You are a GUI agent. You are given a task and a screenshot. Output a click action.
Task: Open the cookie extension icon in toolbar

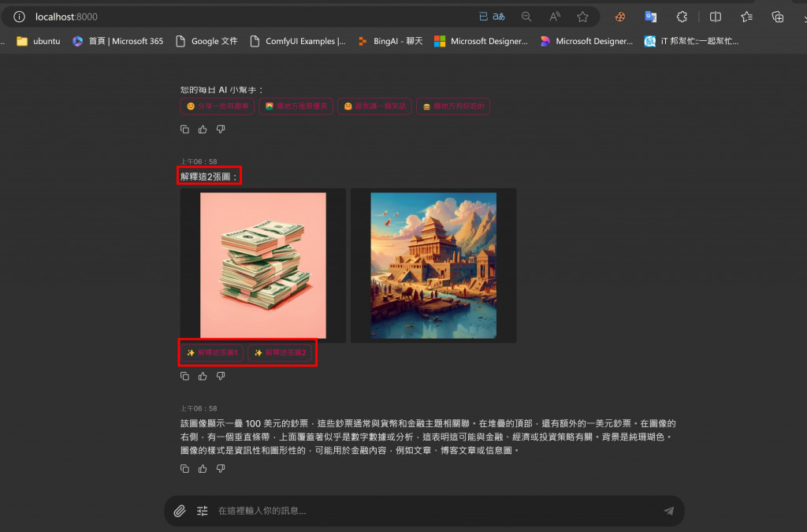pos(620,17)
